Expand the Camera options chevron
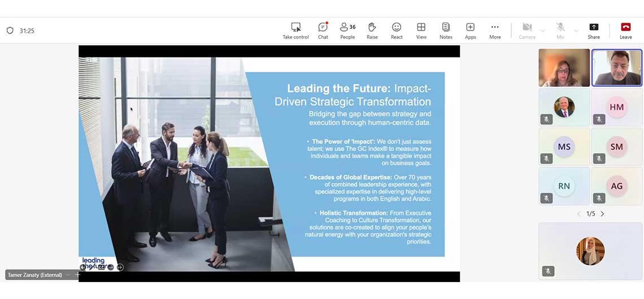The width and height of the screenshot is (644, 299). pos(543,31)
